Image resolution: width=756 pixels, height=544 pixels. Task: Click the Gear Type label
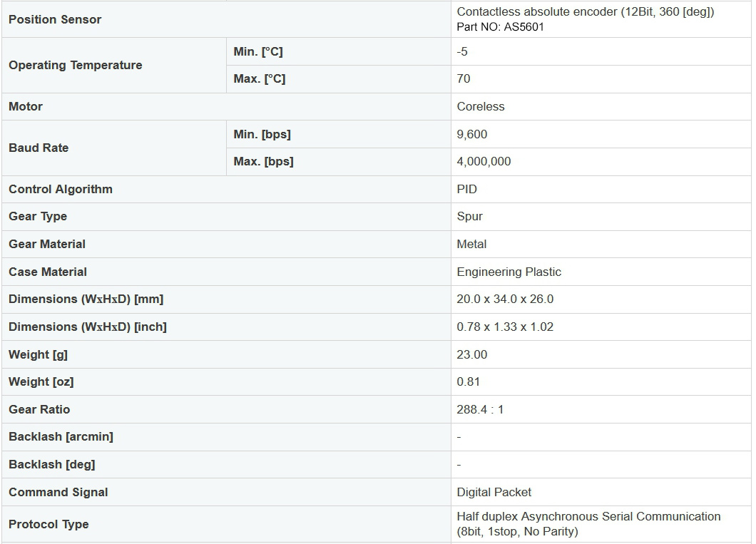[38, 216]
